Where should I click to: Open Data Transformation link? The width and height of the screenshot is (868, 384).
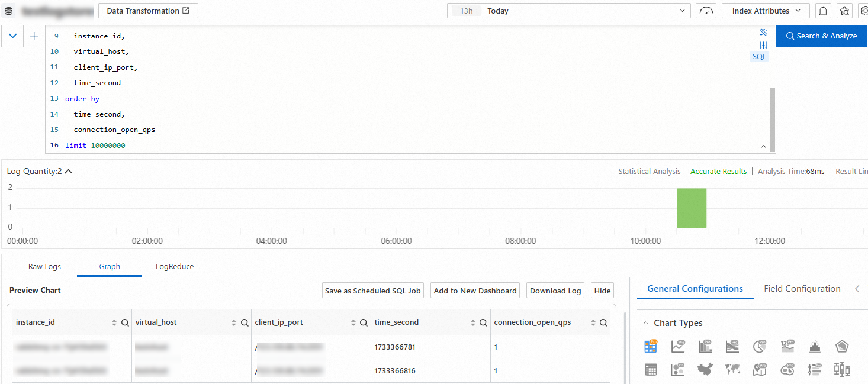click(x=148, y=11)
